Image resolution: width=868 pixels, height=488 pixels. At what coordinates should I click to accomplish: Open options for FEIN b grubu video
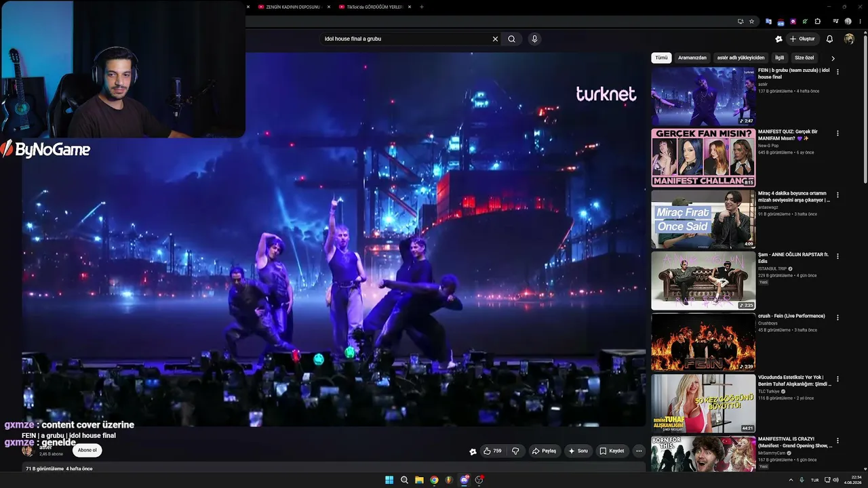[837, 72]
